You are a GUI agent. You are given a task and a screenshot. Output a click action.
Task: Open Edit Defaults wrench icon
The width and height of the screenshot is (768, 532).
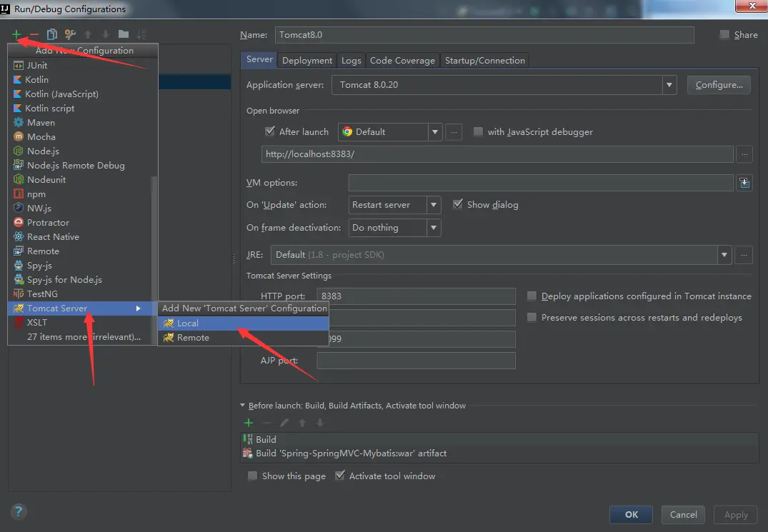(x=70, y=34)
